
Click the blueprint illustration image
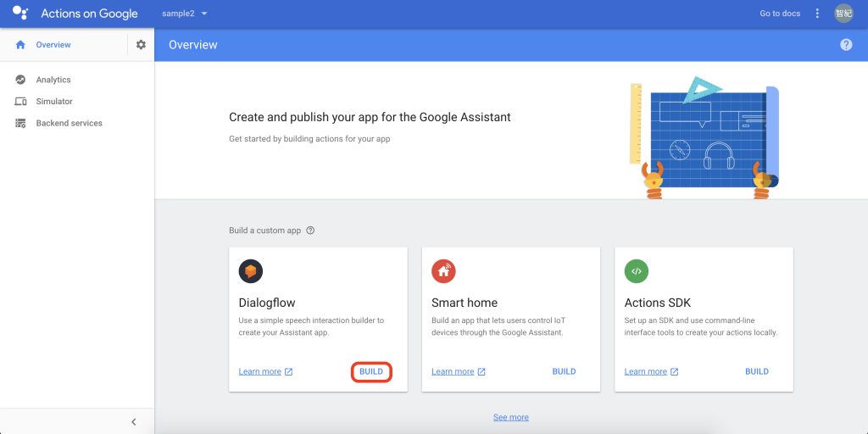coord(704,138)
